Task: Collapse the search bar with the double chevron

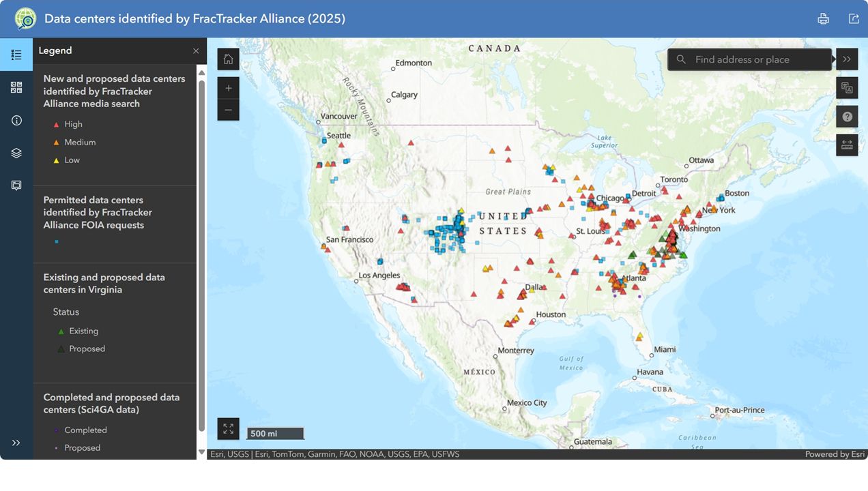Action: point(846,59)
